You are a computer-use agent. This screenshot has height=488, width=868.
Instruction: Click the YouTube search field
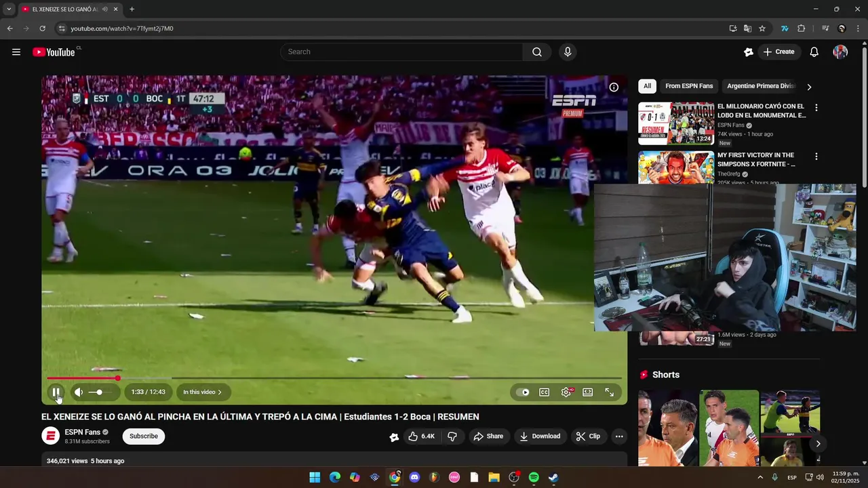[x=401, y=52]
